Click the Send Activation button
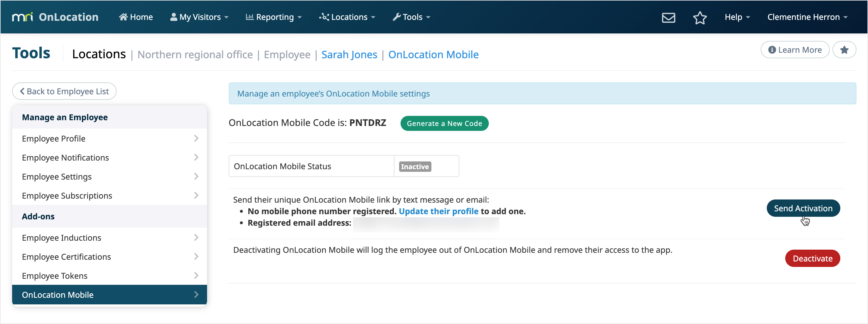 tap(803, 208)
